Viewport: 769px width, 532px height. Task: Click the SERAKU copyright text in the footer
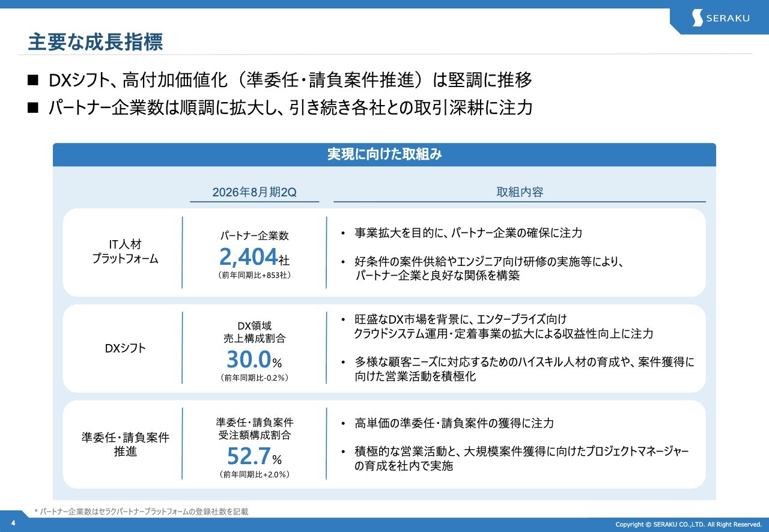pyautogui.click(x=688, y=524)
